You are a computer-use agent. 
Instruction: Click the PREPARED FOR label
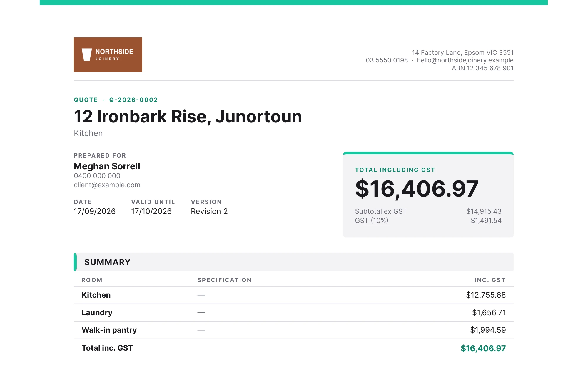click(100, 155)
